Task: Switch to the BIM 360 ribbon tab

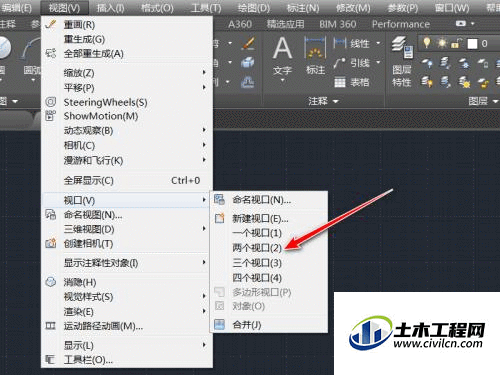Action: pos(337,24)
